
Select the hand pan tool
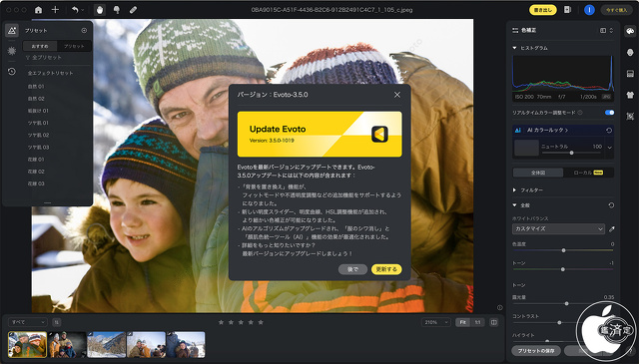click(x=100, y=10)
